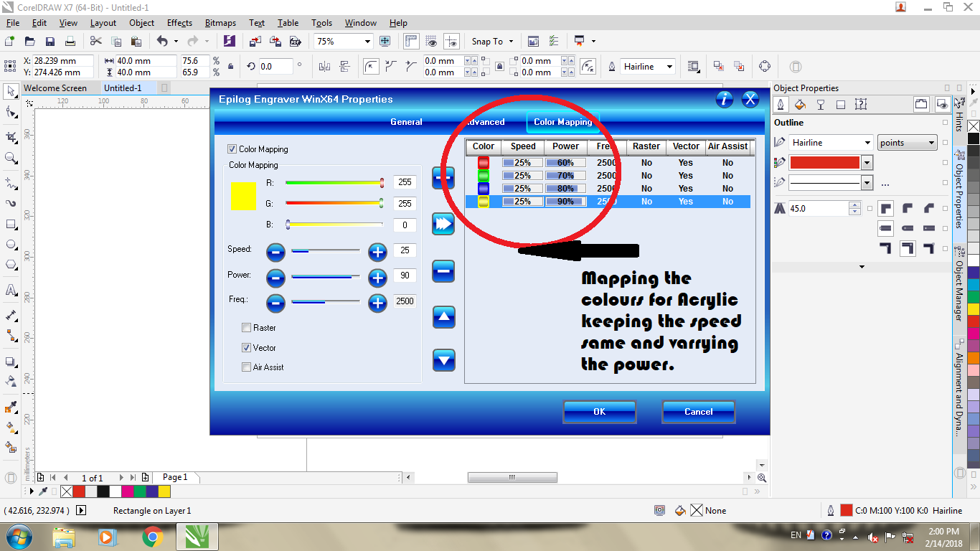This screenshot has width=980, height=551.
Task: Open the Bitmaps menu
Action: coord(222,23)
